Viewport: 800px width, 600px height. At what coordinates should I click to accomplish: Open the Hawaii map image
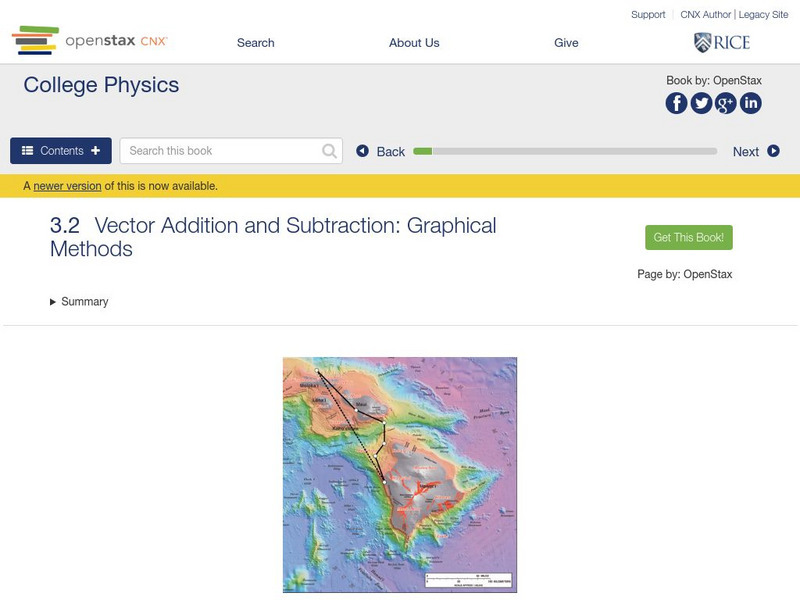coord(400,475)
